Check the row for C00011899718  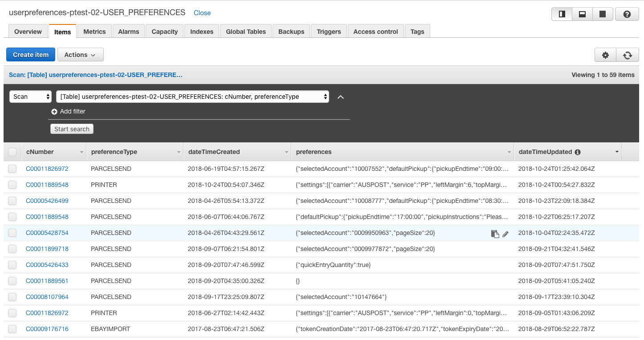pos(12,249)
